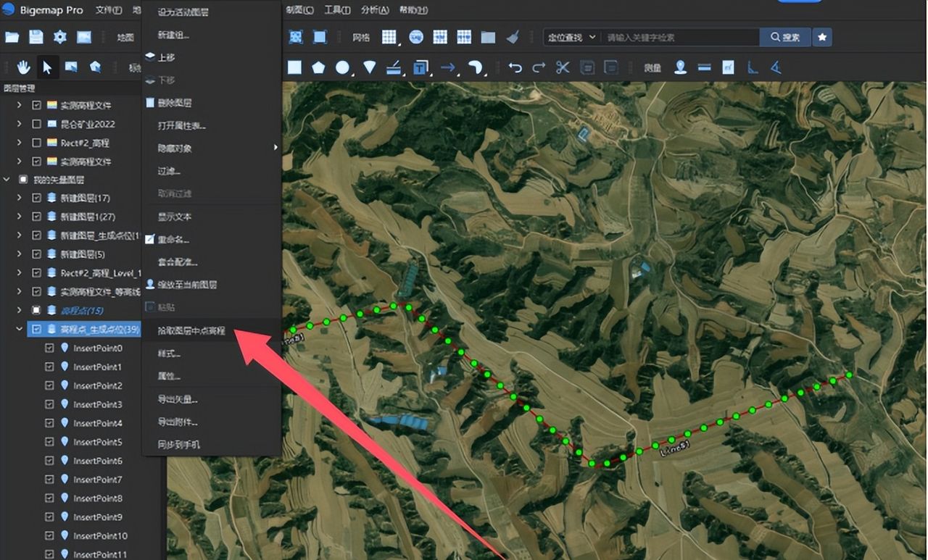
Task: Open the 分析(A) menu
Action: pyautogui.click(x=375, y=10)
